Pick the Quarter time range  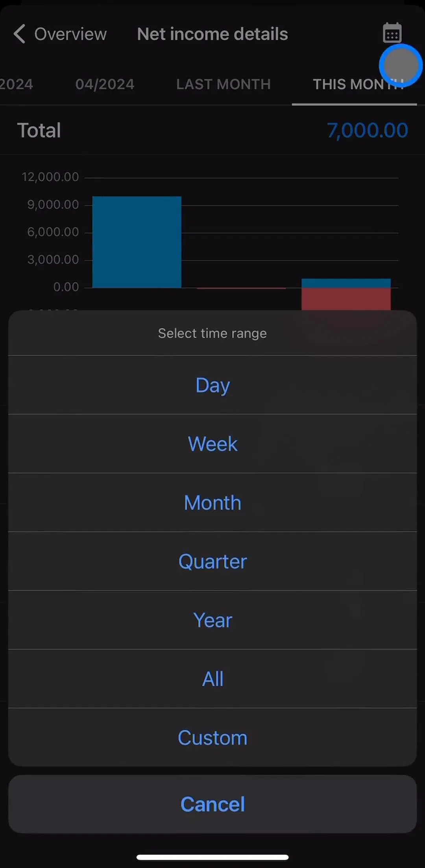[x=213, y=561]
